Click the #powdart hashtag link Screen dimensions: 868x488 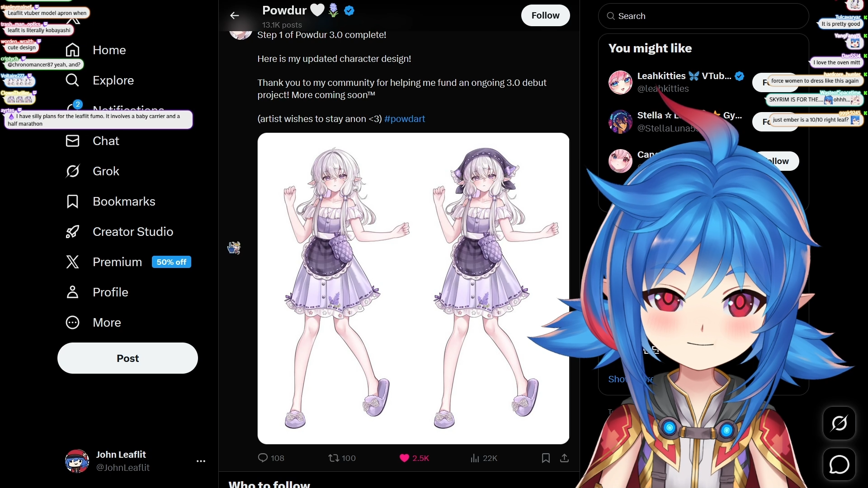click(405, 119)
